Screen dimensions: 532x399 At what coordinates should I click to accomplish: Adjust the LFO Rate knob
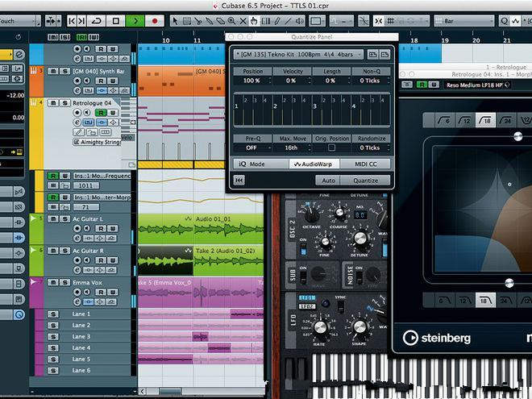tap(320, 327)
